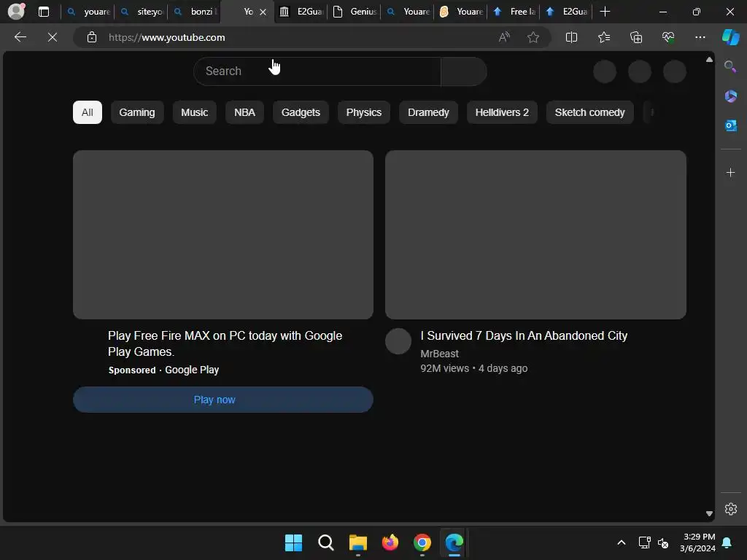Image resolution: width=747 pixels, height=560 pixels.
Task: Switch to the 'Free la' tab
Action: (x=514, y=12)
